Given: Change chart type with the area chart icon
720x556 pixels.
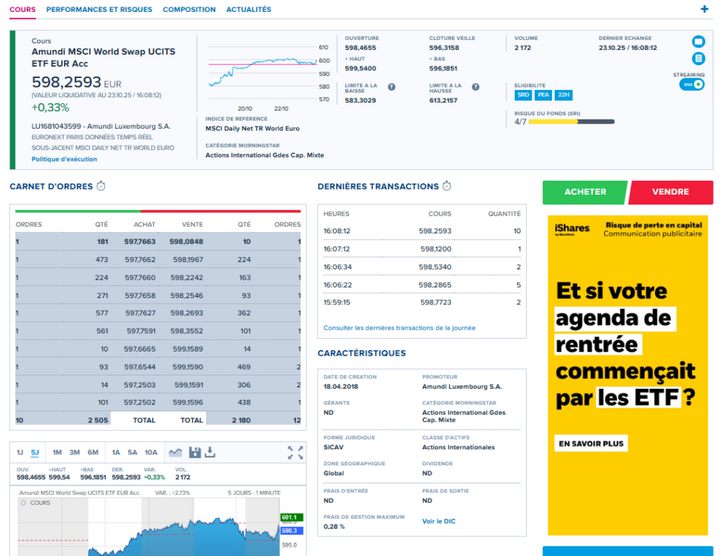Looking at the screenshot, I should [x=176, y=453].
